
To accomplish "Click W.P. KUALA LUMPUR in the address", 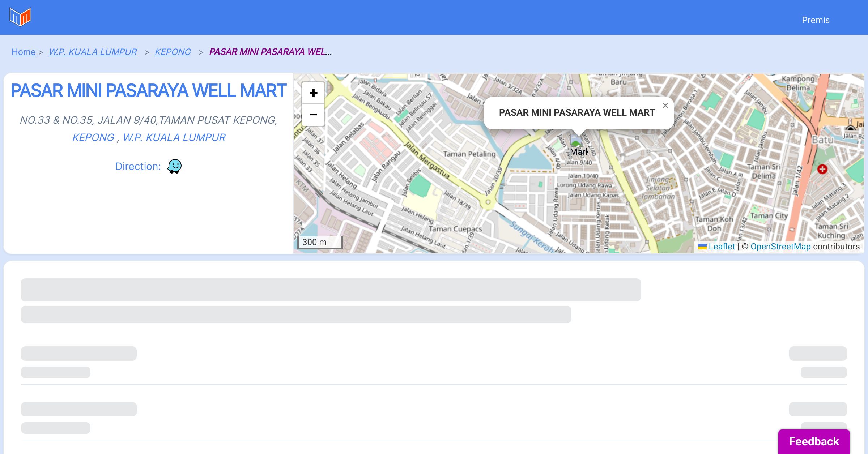I will coord(174,137).
